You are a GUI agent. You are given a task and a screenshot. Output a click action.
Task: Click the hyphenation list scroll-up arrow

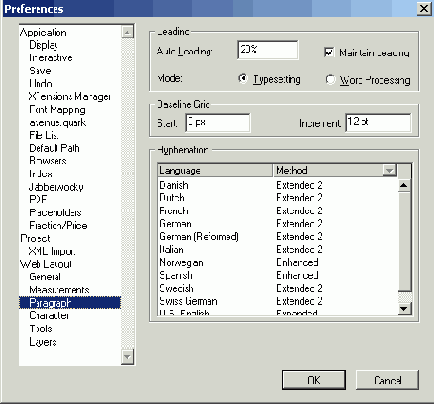[404, 185]
